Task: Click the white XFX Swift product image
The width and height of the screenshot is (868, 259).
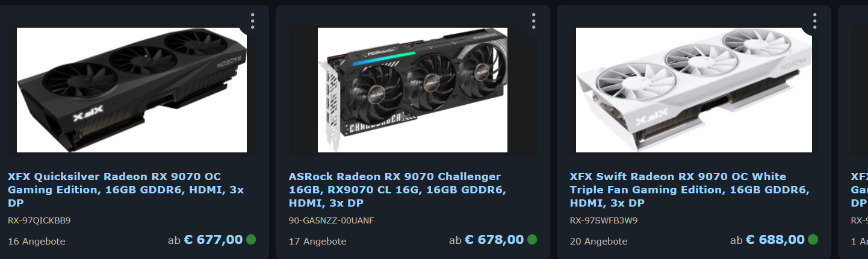Action: point(694,90)
